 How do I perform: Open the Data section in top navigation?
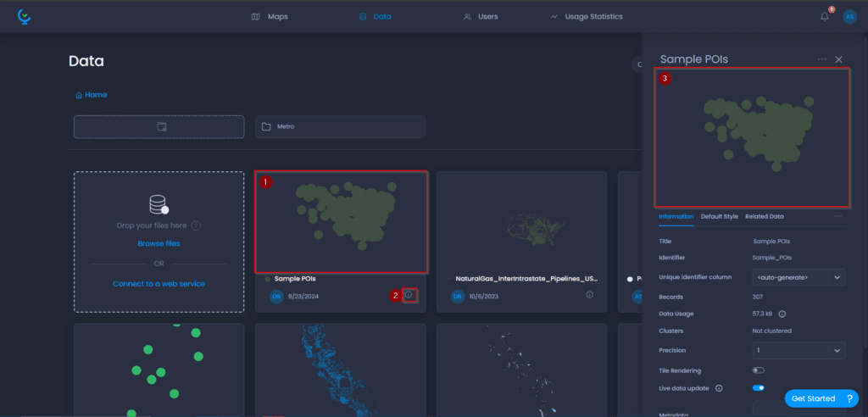click(375, 17)
